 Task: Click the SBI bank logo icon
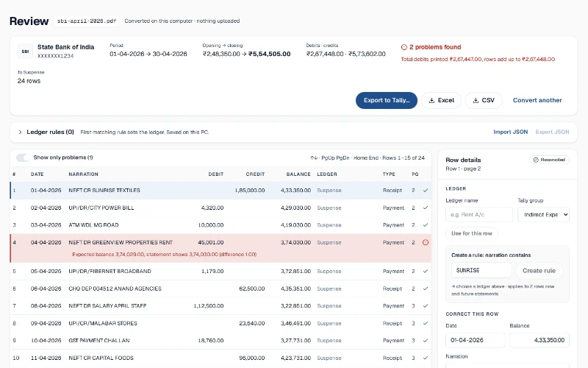click(25, 52)
